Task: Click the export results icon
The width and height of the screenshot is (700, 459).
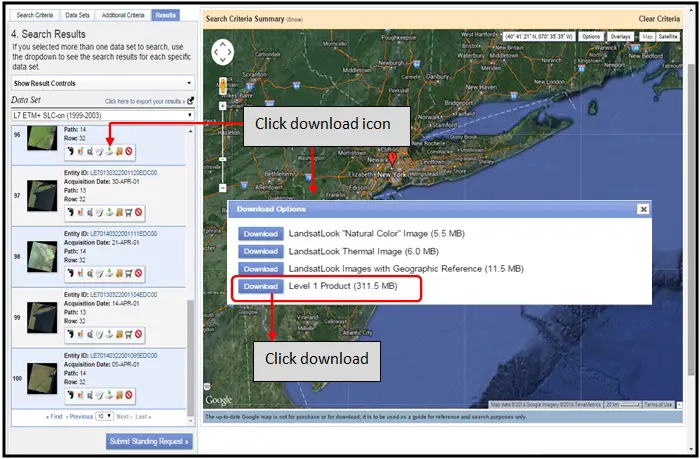Action: pyautogui.click(x=191, y=101)
